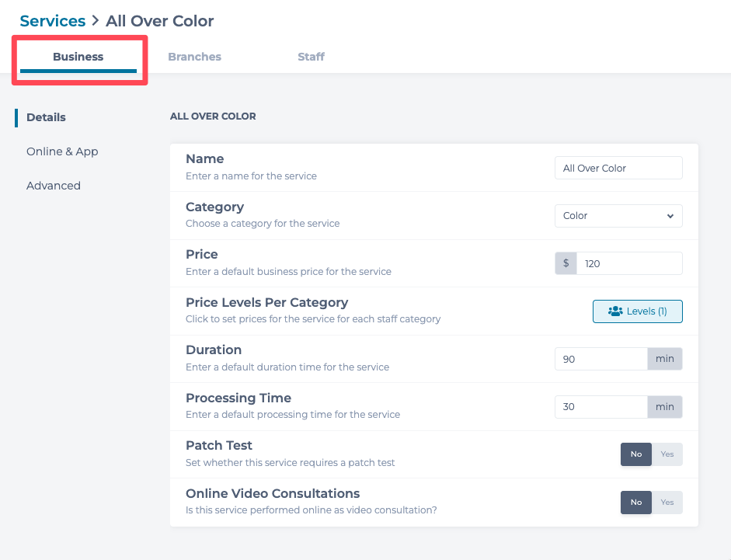Set Patch Test to Yes
Screen dimensions: 731x560
pos(667,454)
